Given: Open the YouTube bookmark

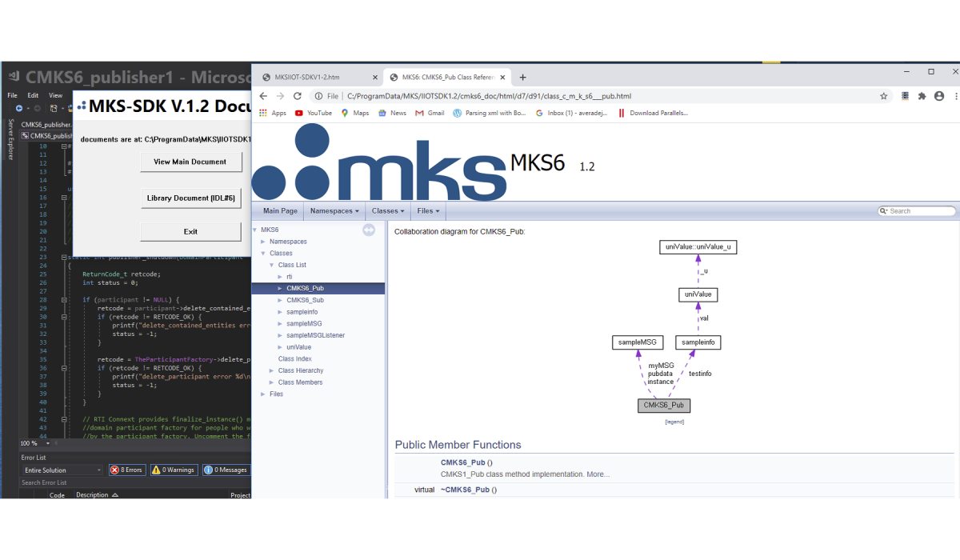Looking at the screenshot, I should pyautogui.click(x=313, y=113).
